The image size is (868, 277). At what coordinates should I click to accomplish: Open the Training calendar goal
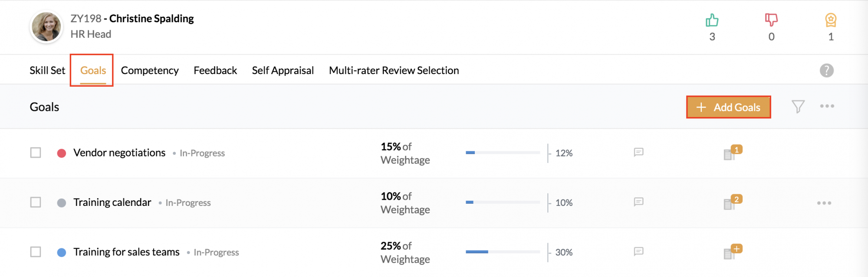click(112, 202)
